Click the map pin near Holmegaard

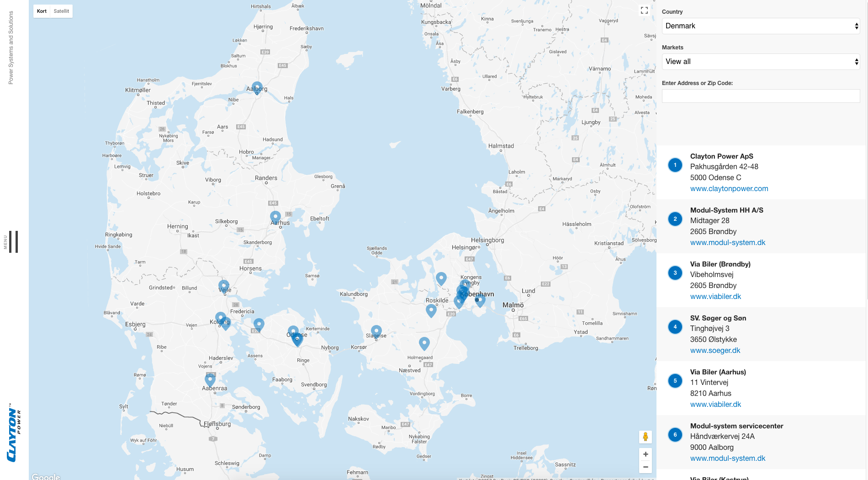(424, 343)
